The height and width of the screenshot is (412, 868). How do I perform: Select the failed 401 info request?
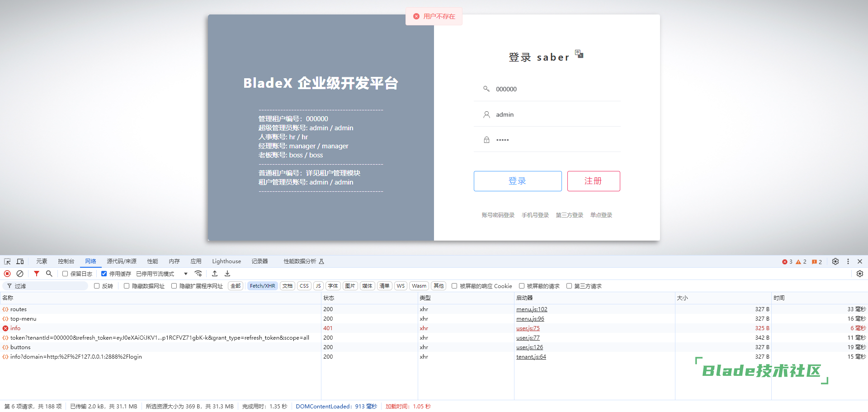(15, 328)
